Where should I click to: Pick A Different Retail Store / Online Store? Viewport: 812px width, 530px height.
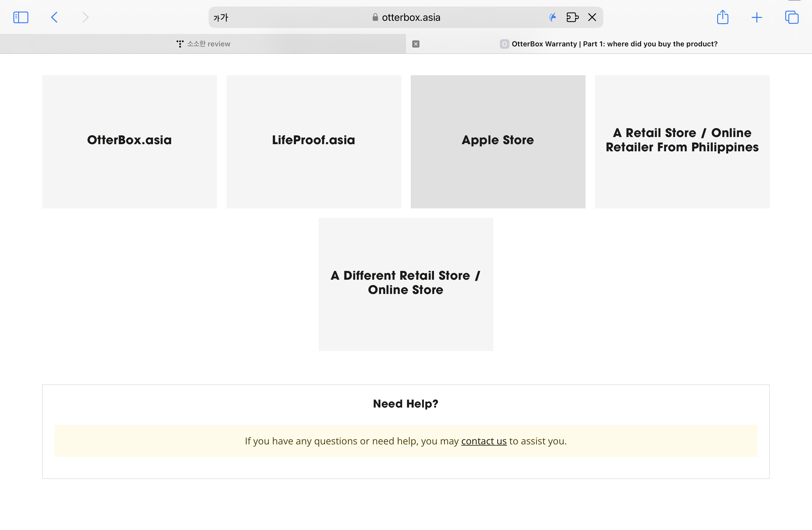click(406, 284)
